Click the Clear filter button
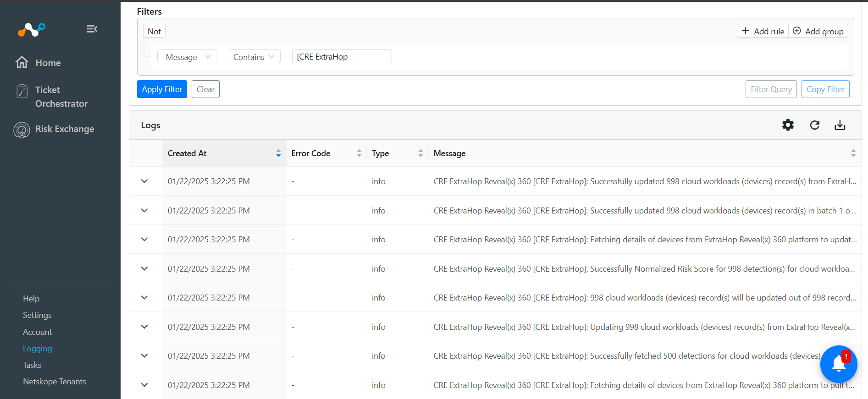 click(x=205, y=89)
